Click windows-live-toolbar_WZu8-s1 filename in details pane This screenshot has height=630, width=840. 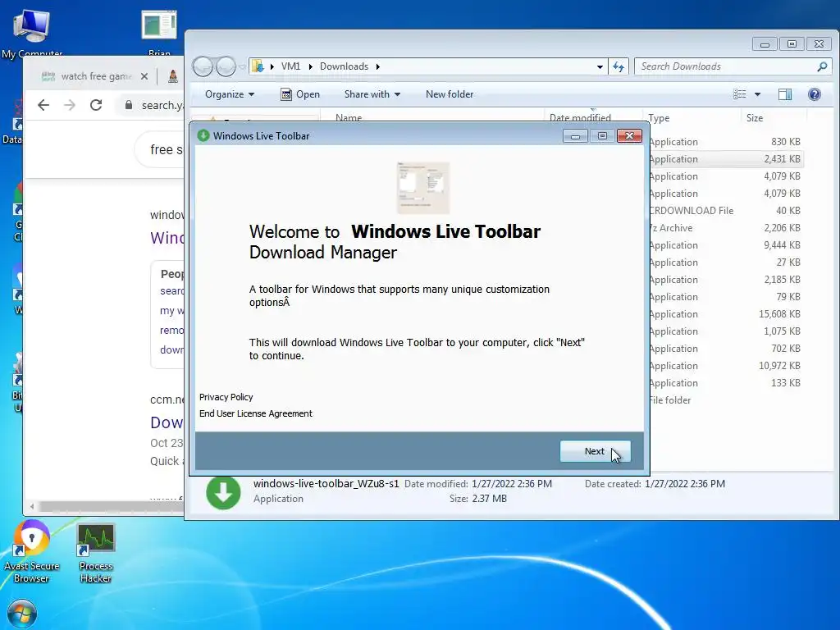coord(326,484)
